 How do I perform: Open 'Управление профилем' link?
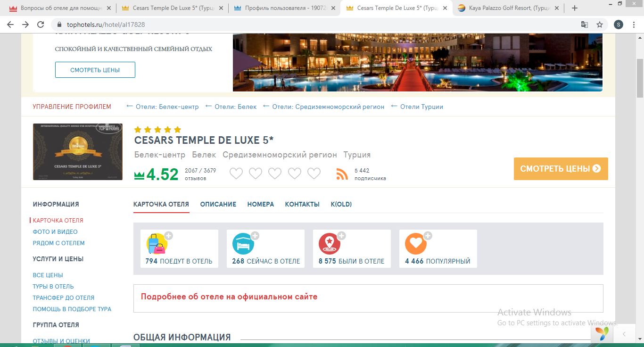[72, 107]
